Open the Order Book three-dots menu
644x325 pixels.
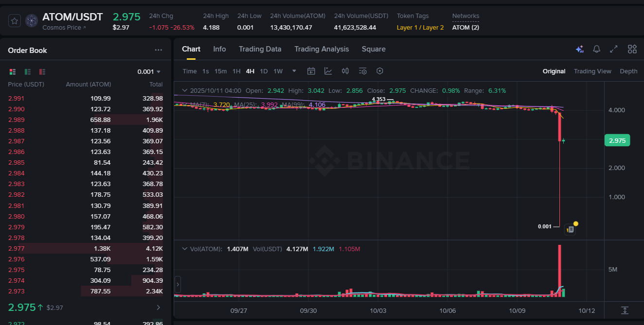159,50
